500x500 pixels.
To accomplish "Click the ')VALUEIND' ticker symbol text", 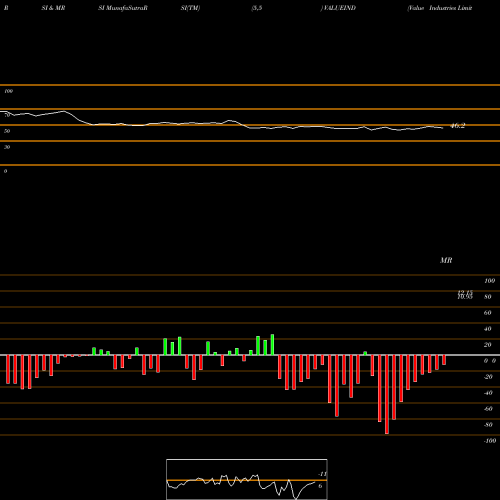I will click(338, 8).
